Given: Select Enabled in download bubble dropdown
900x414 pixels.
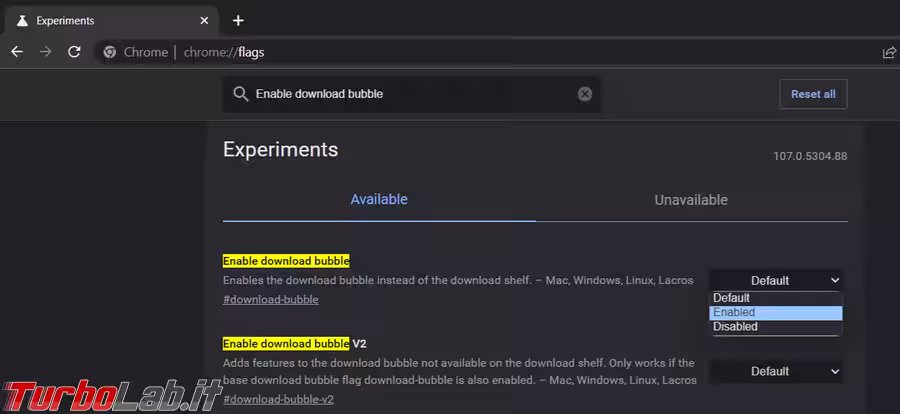Looking at the screenshot, I should [x=775, y=313].
